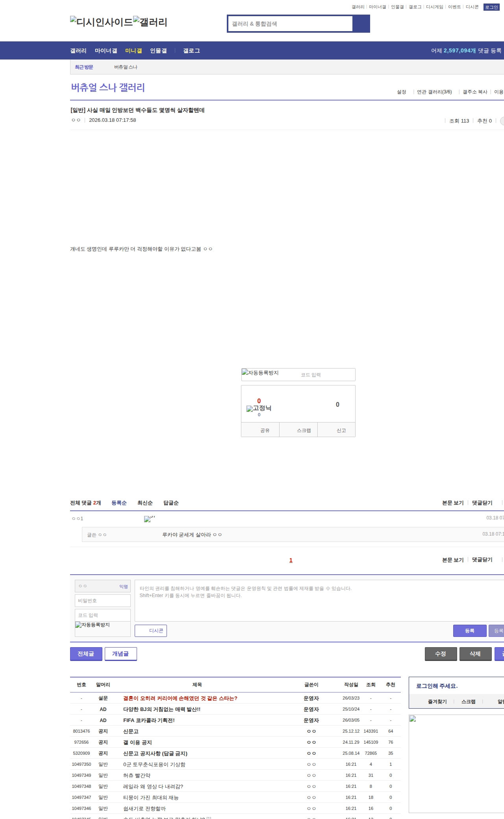Open the notice 신문고 공지사항 (답글 금지)

[155, 753]
